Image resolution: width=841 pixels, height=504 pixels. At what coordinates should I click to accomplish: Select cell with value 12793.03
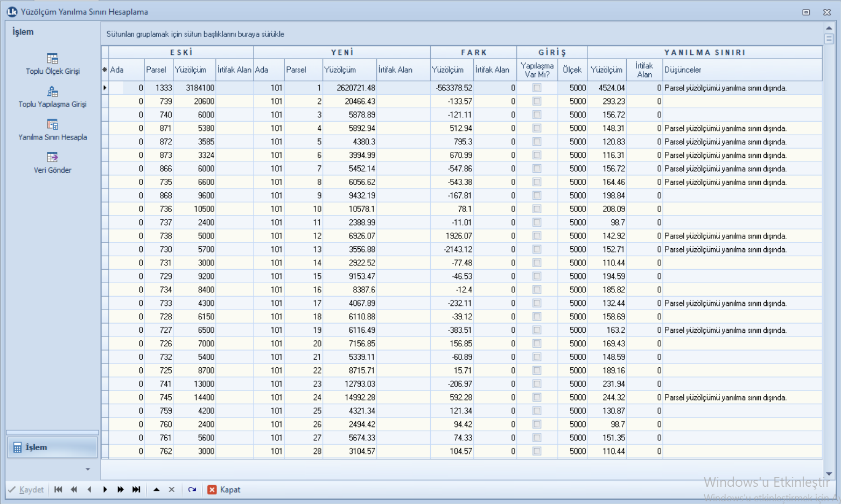click(x=349, y=384)
